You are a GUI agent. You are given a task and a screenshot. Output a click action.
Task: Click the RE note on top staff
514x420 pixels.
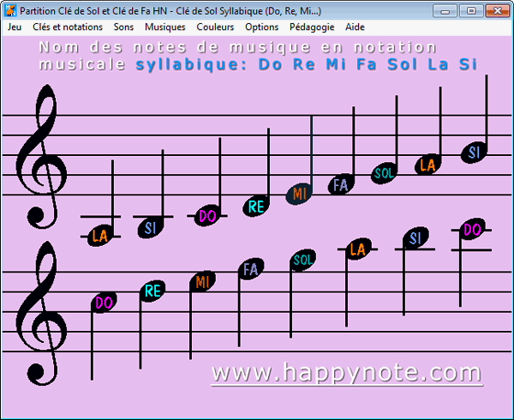tap(256, 207)
